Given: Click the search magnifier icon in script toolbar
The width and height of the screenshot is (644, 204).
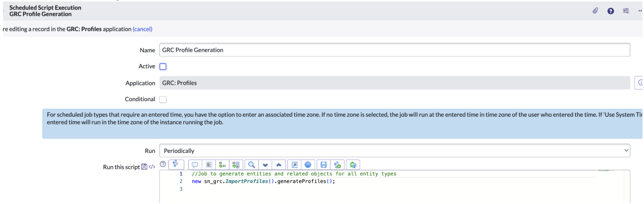Looking at the screenshot, I should click(x=252, y=165).
